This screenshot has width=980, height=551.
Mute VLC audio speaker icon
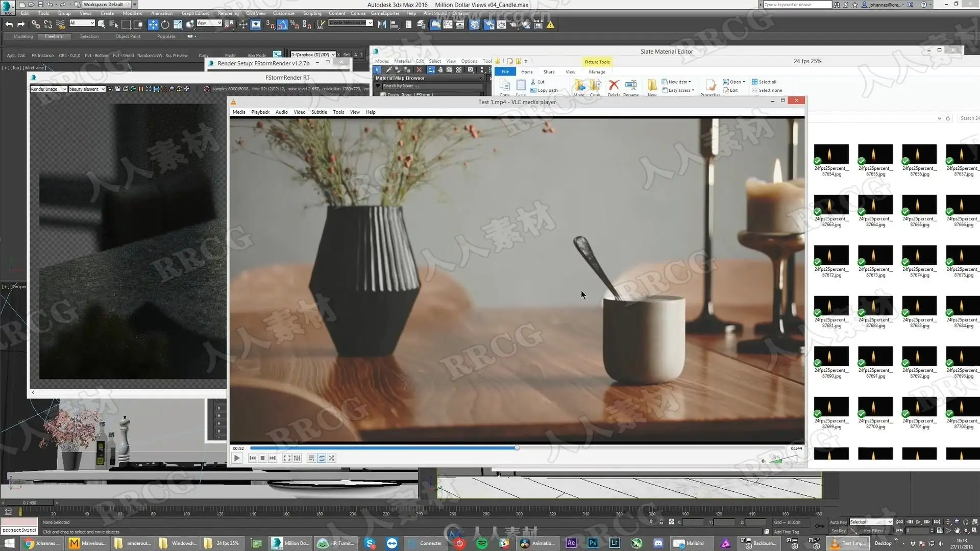pyautogui.click(x=764, y=461)
